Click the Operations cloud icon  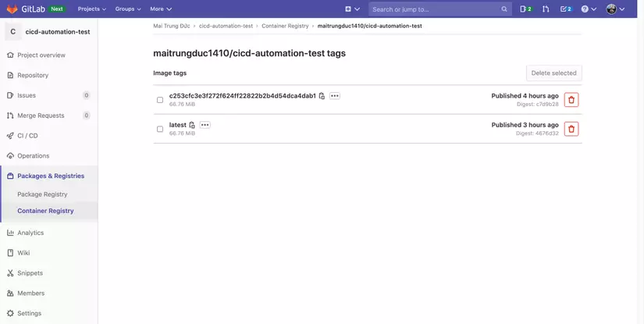click(x=10, y=155)
